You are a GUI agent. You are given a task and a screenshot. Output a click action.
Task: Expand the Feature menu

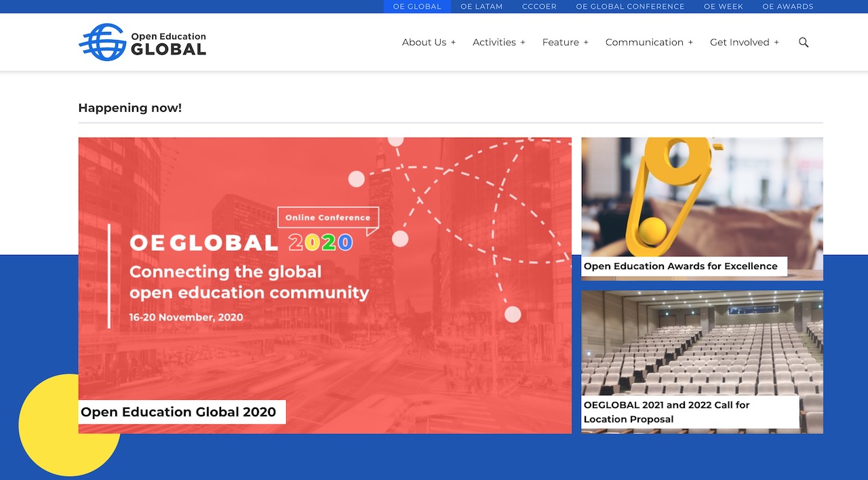(566, 42)
